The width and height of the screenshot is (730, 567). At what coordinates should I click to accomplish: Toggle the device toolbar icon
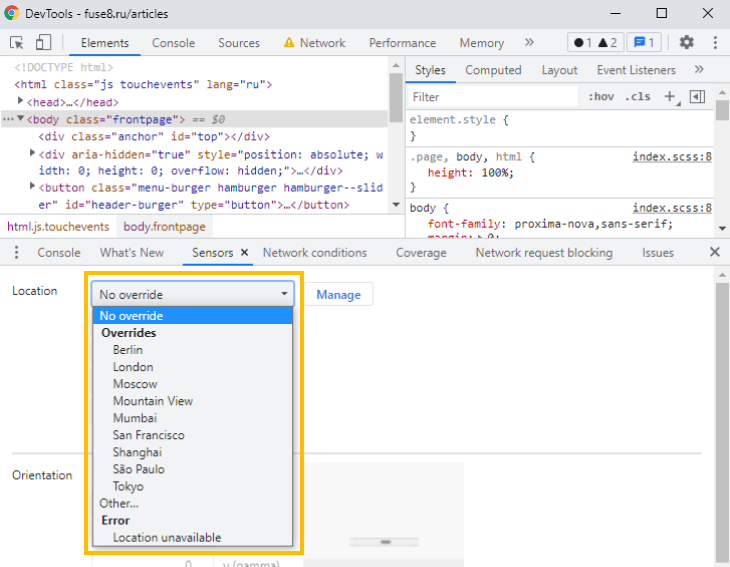click(43, 43)
